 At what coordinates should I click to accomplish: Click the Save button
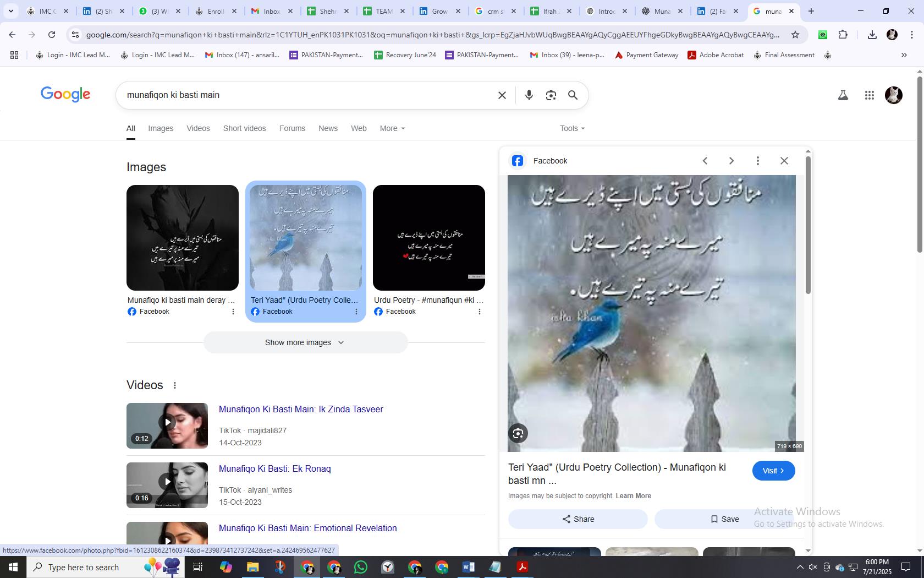tap(724, 519)
